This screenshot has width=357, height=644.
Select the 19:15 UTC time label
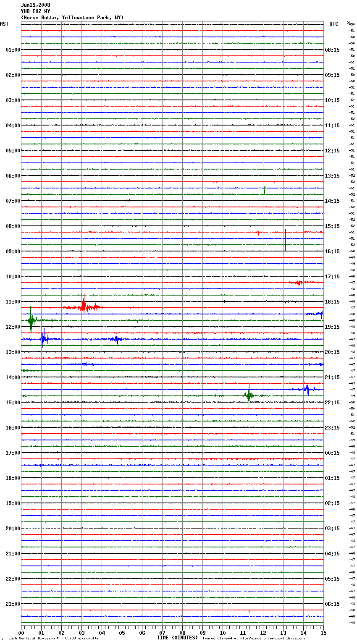pos(332,327)
